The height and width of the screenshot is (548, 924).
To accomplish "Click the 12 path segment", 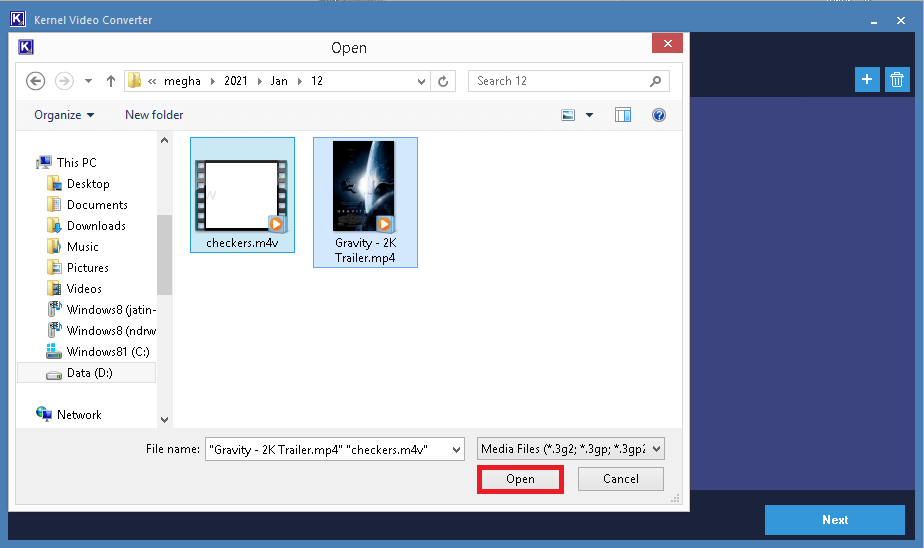I will (317, 81).
